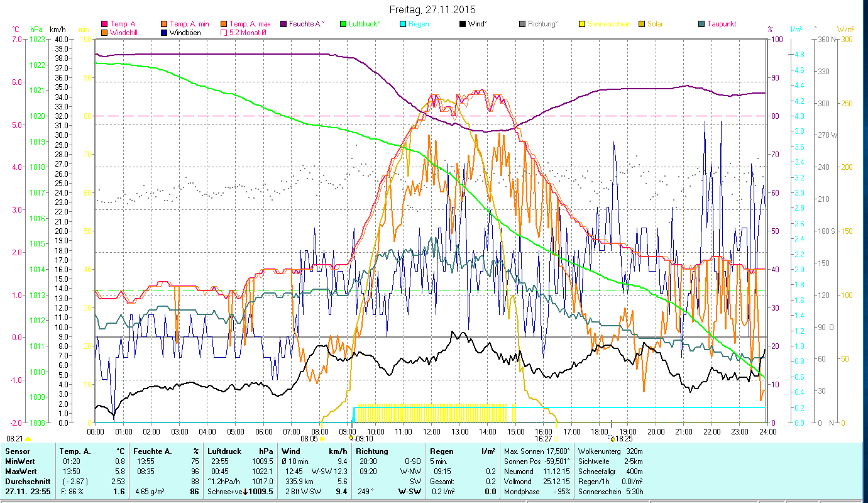Click the chart title Freitag, 27.11.2015
This screenshot has width=868, height=503.
click(x=432, y=9)
